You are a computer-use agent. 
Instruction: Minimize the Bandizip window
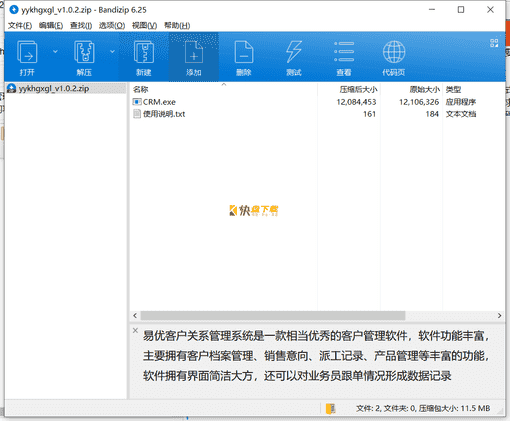(x=432, y=10)
